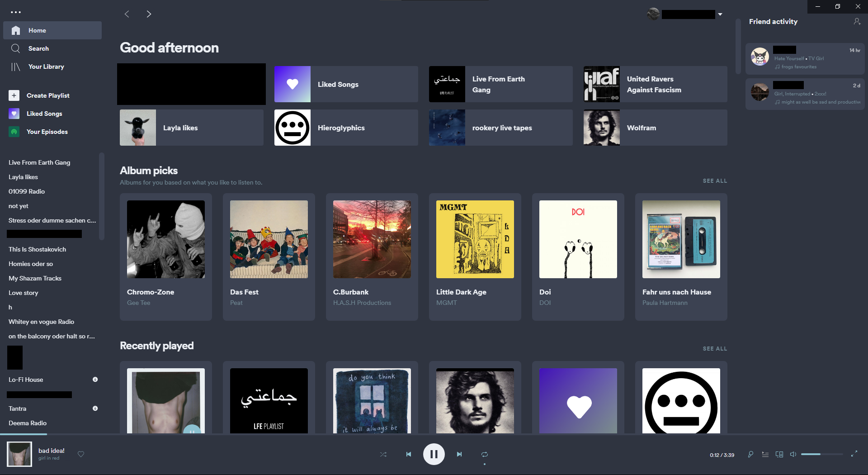Open the C.Burbank album
The height and width of the screenshot is (475, 868).
(x=372, y=257)
